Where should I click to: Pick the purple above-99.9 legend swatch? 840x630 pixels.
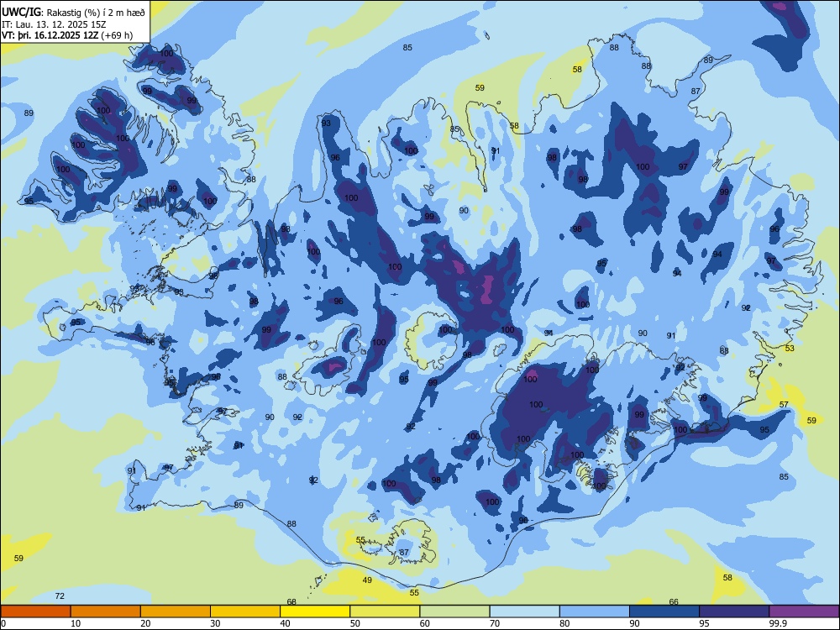tap(804, 612)
